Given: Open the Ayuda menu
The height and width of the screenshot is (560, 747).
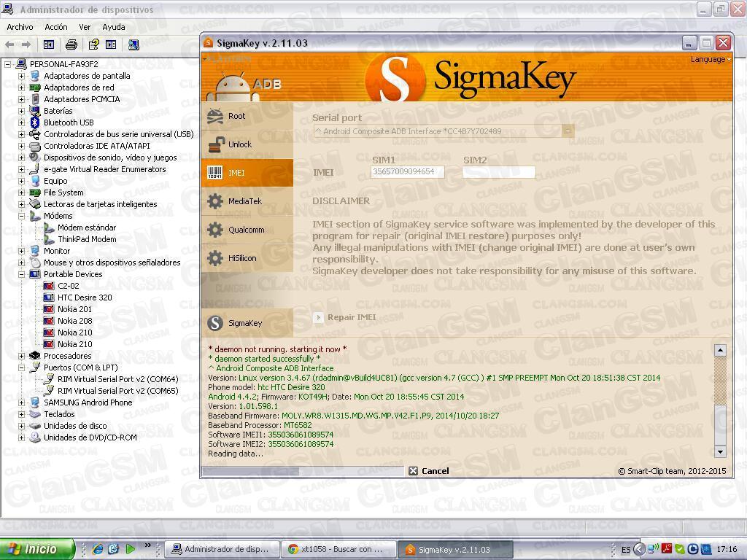Looking at the screenshot, I should (113, 27).
